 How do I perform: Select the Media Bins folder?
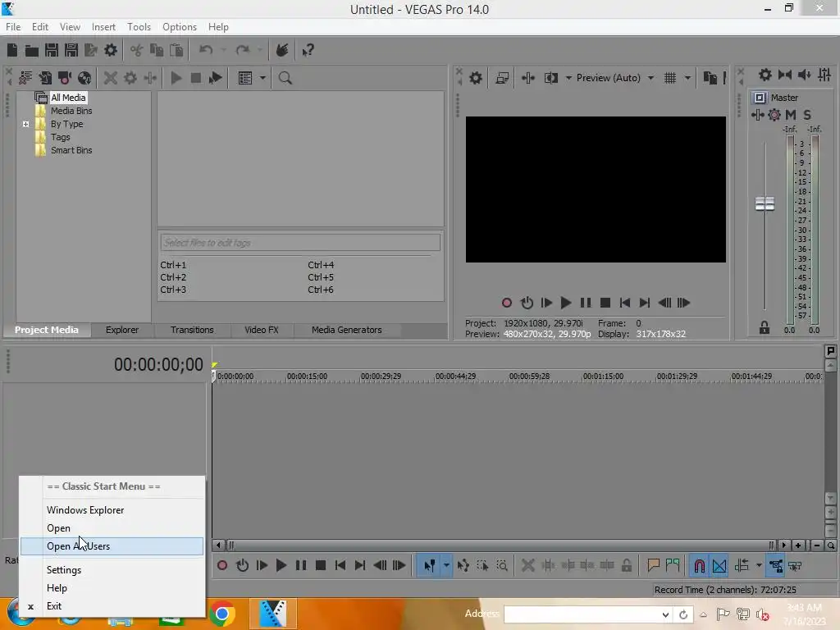click(71, 111)
